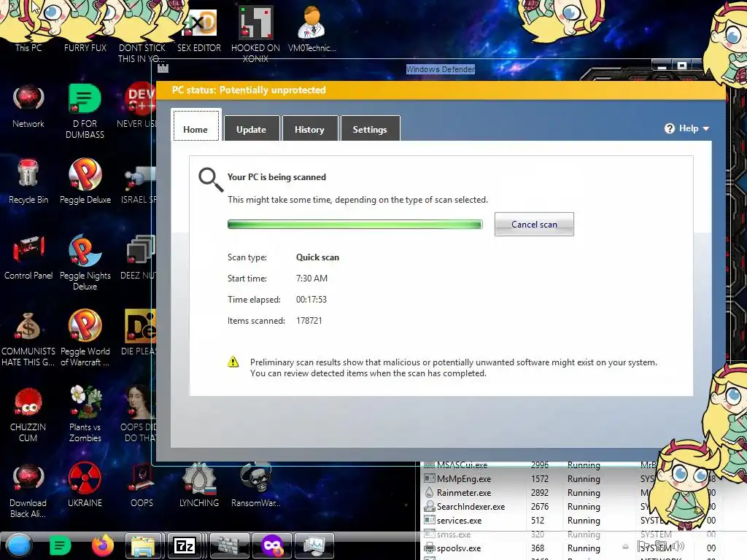Click Running status of Rainmeter.exe row
The height and width of the screenshot is (560, 747).
click(584, 492)
